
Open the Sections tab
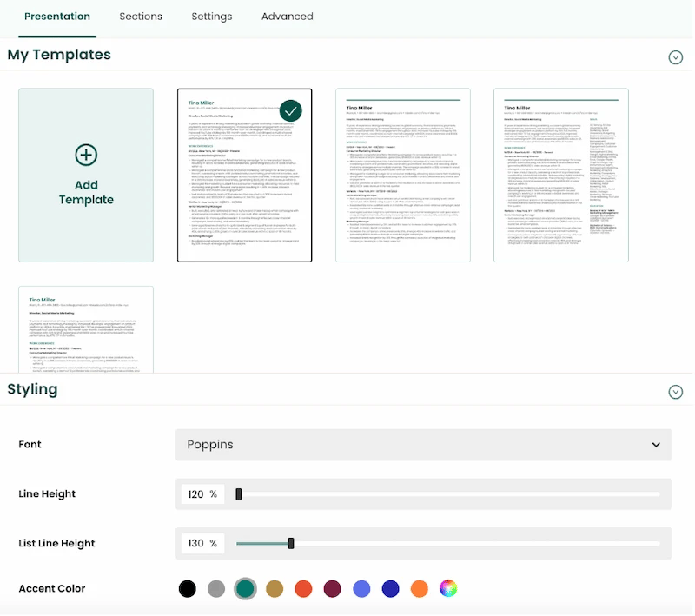click(x=141, y=17)
